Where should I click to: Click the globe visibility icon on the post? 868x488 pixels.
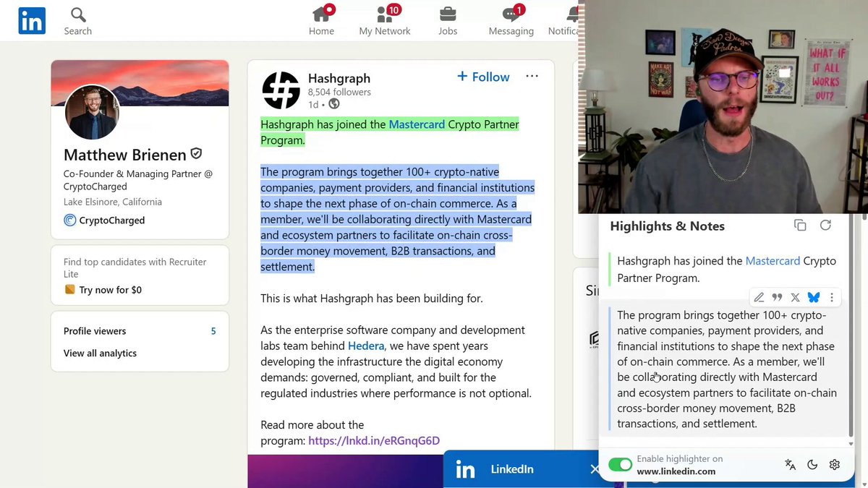pos(334,104)
